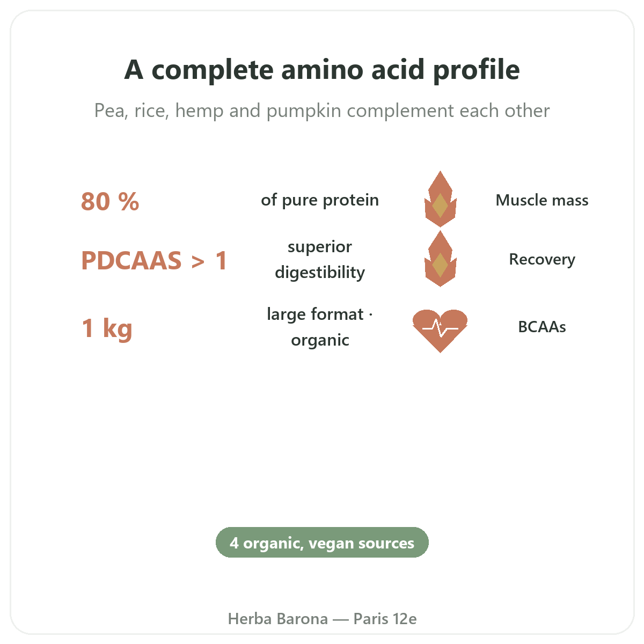Viewport: 644px width, 644px height.
Task: Click the yellow diamond in the second flame icon
Action: [440, 266]
